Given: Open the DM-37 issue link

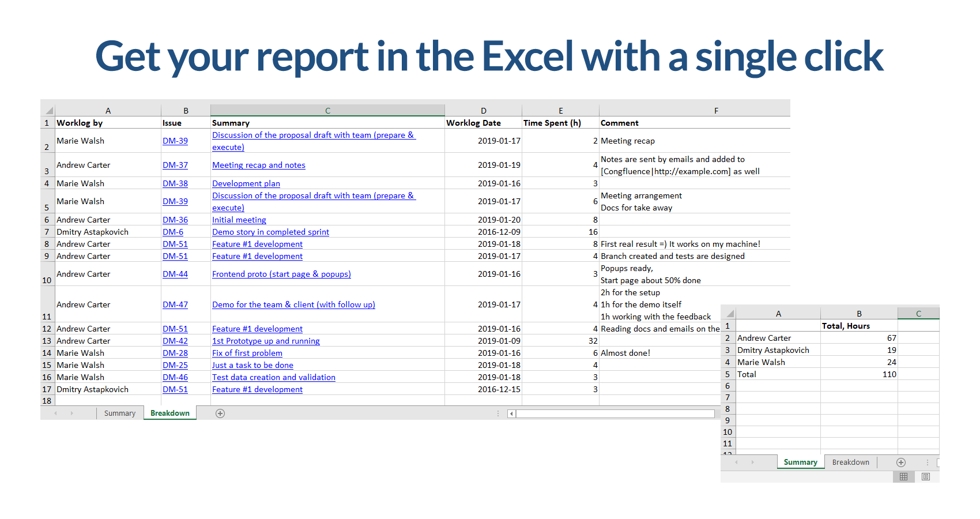Looking at the screenshot, I should click(x=175, y=165).
